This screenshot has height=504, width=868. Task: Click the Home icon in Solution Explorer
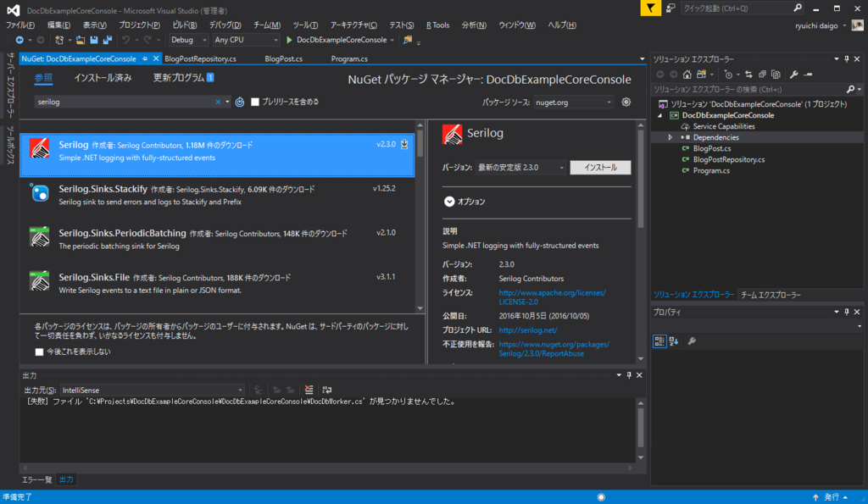coord(687,75)
